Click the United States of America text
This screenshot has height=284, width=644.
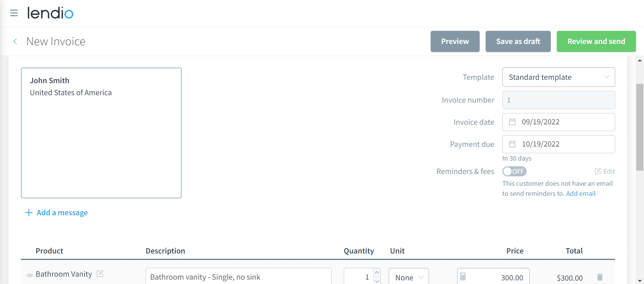(71, 93)
